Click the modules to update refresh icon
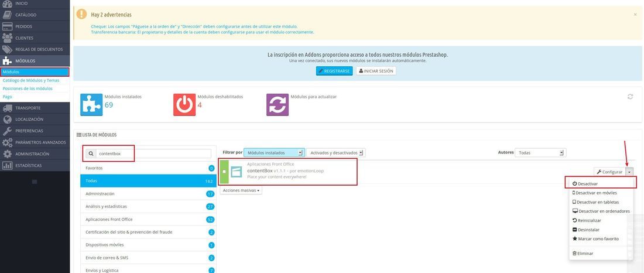 coord(278,105)
